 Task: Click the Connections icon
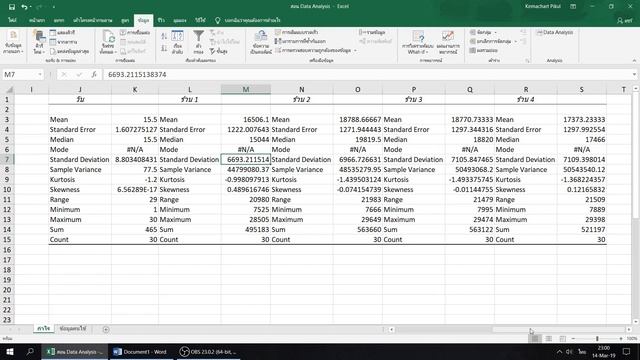pos(123,32)
